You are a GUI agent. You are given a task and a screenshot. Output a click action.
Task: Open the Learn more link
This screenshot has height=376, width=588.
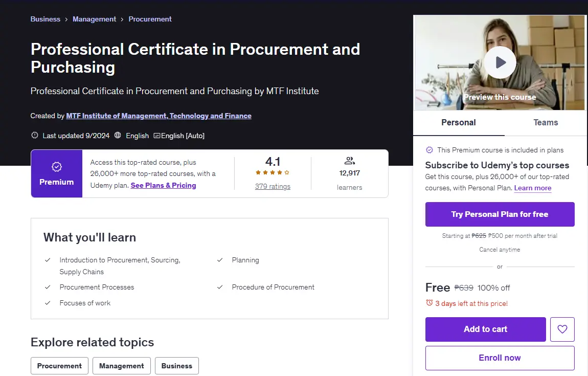532,188
